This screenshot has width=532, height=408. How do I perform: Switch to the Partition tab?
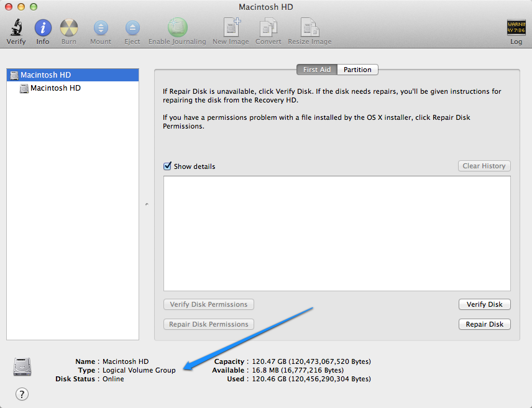[x=357, y=70]
